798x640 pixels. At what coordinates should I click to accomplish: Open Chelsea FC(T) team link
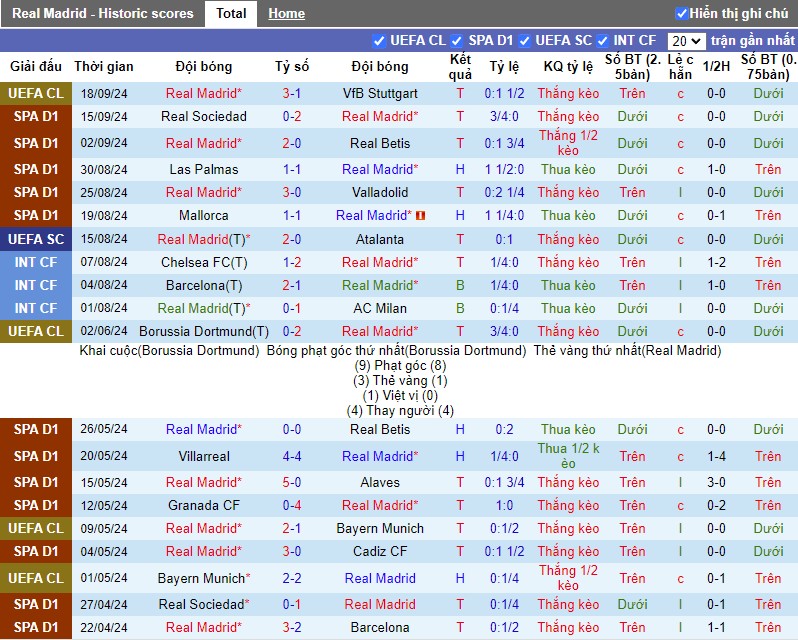click(204, 263)
